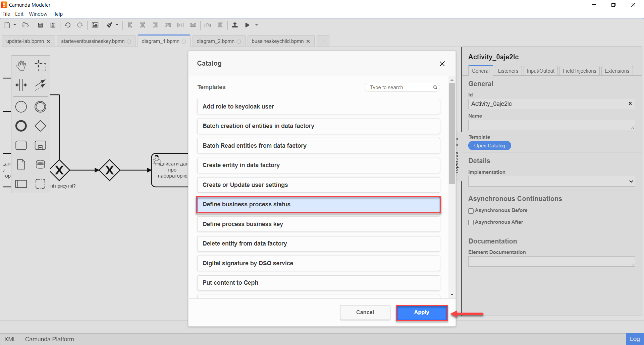Open the Edit menu

click(19, 14)
